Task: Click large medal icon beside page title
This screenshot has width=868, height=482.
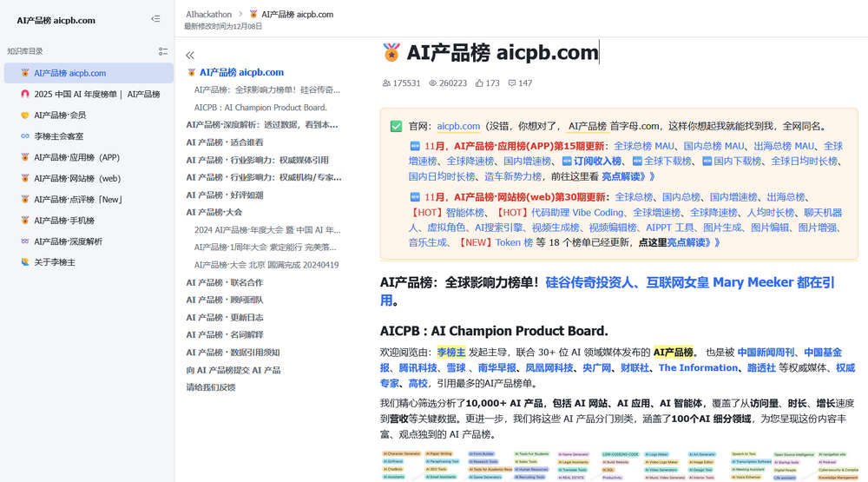Action: [x=391, y=53]
